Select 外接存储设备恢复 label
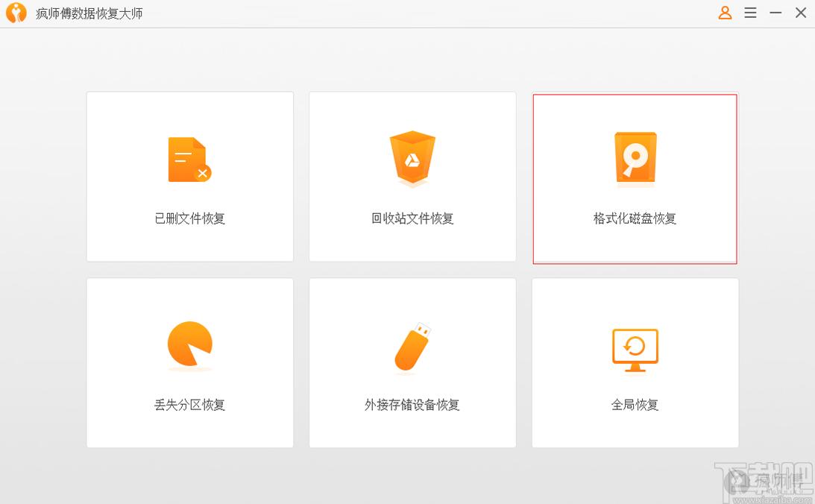The image size is (815, 504). coord(412,404)
